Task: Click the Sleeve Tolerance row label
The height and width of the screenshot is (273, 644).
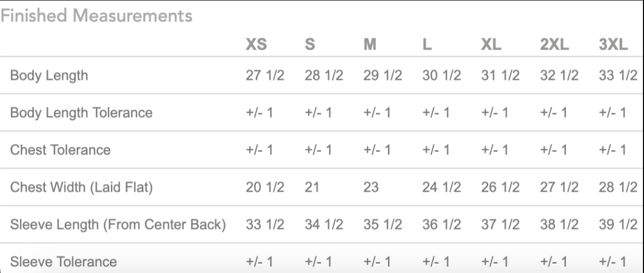Action: [64, 261]
